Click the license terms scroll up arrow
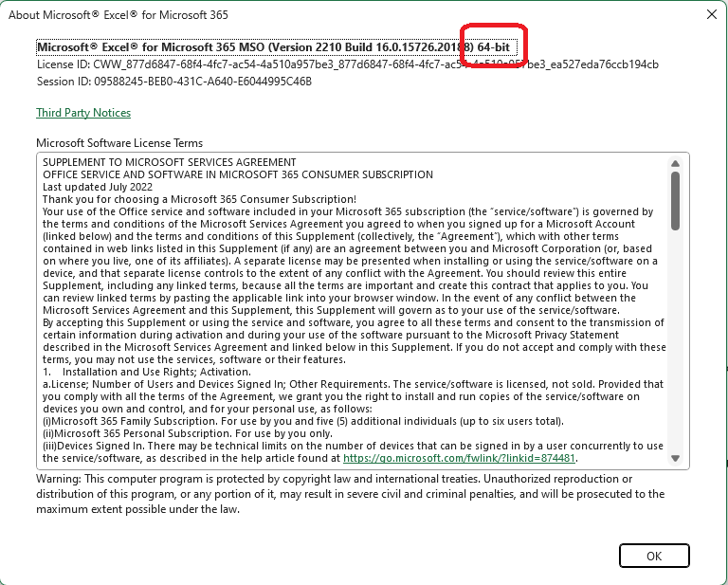Screen dimensions: 728x585 point(675,163)
